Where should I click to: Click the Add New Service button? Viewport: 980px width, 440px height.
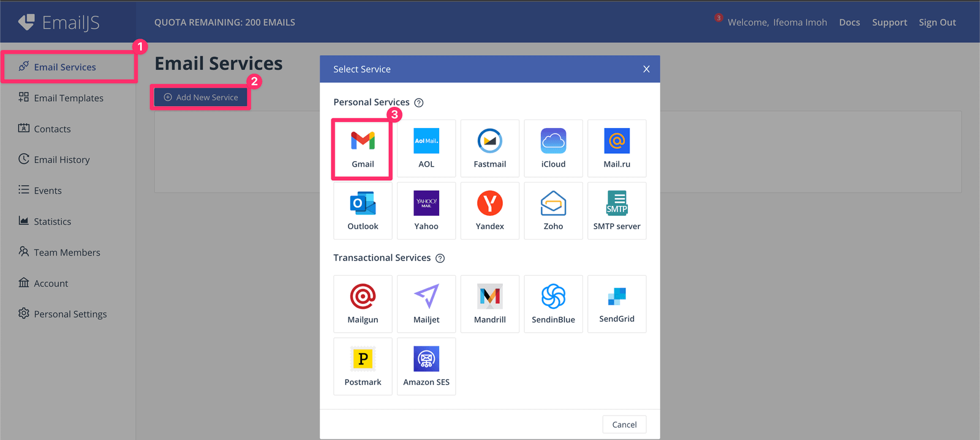tap(200, 97)
